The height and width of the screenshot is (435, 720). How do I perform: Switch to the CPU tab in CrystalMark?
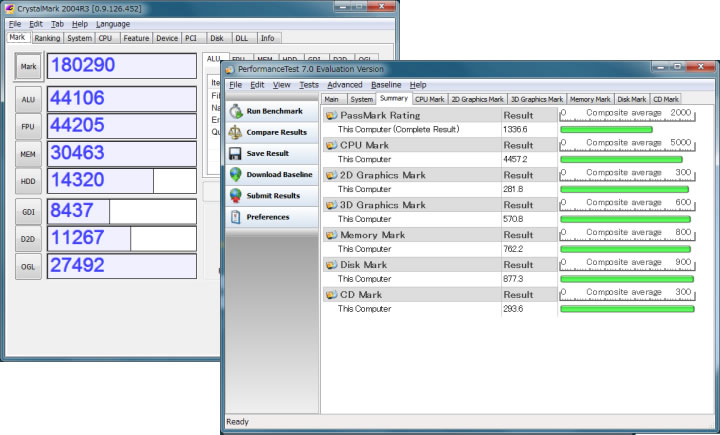pos(105,38)
